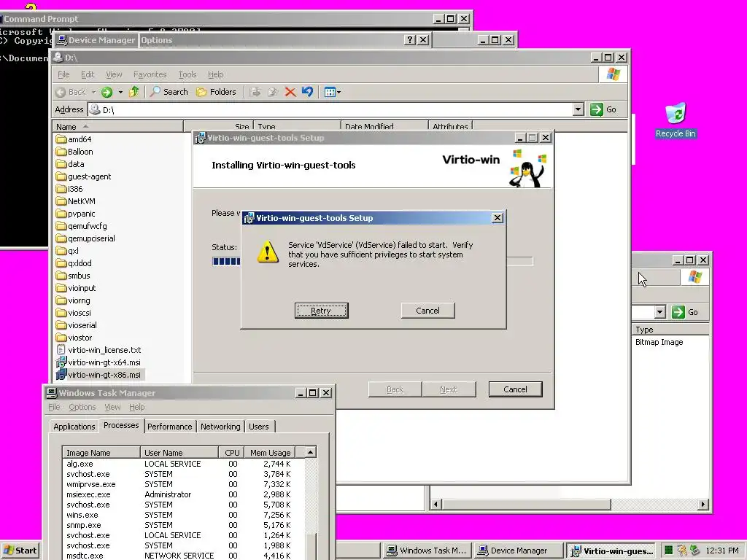Switch to Windows Task Manager taskbar button

pos(427,551)
